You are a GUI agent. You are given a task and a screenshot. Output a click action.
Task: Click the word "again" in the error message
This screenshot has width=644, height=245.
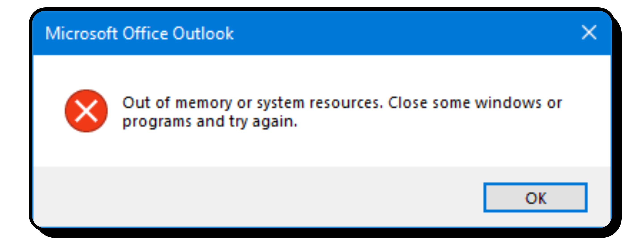coord(275,122)
